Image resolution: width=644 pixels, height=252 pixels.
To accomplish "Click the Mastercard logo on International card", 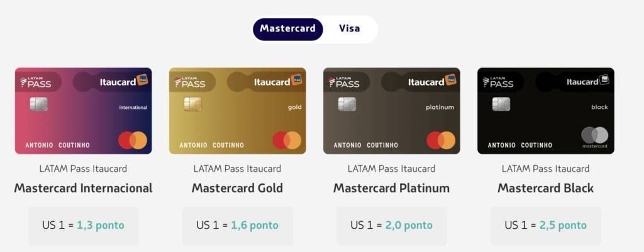I will (x=133, y=140).
